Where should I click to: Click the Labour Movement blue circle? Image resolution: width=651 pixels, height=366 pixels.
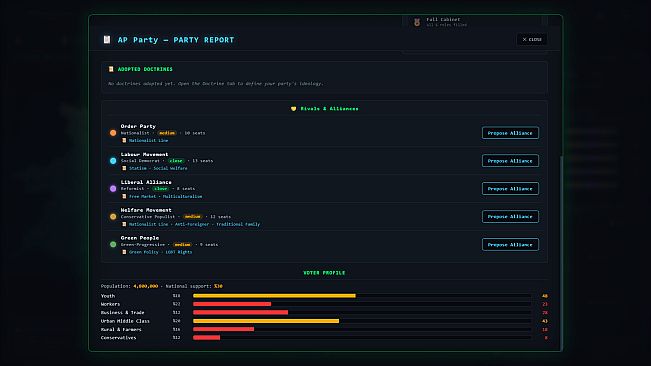click(113, 161)
